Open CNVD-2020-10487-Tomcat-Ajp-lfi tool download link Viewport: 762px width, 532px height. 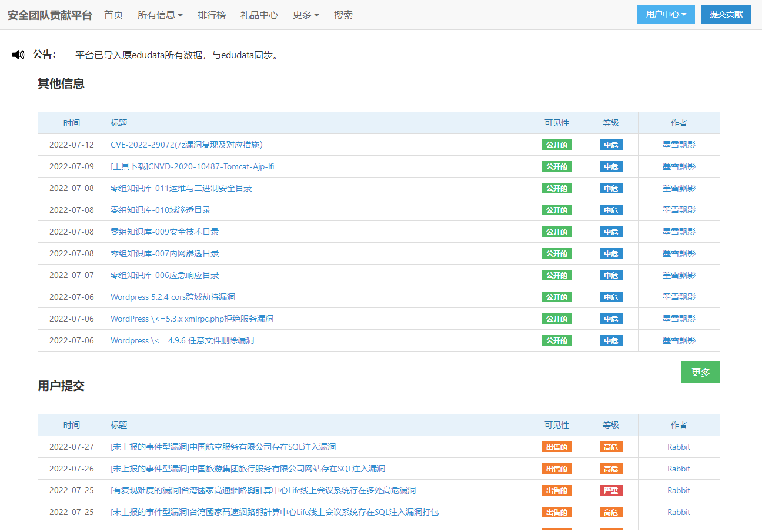pyautogui.click(x=192, y=166)
